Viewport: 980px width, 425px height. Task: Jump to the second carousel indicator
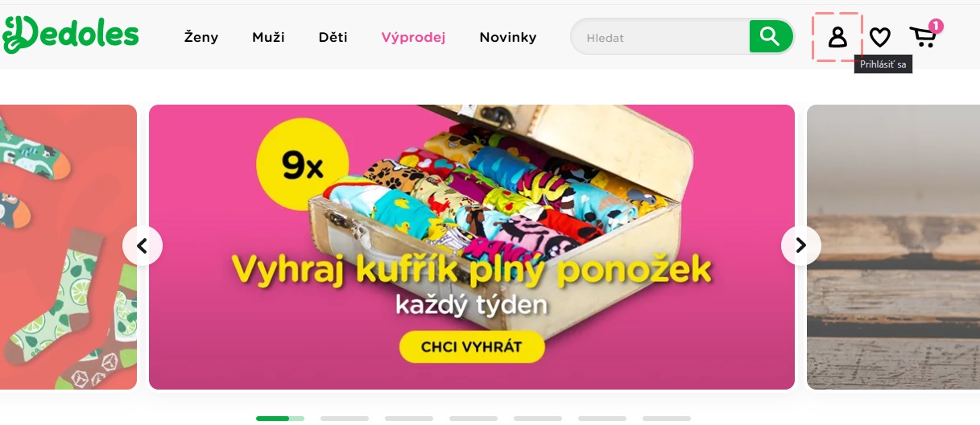tap(345, 419)
